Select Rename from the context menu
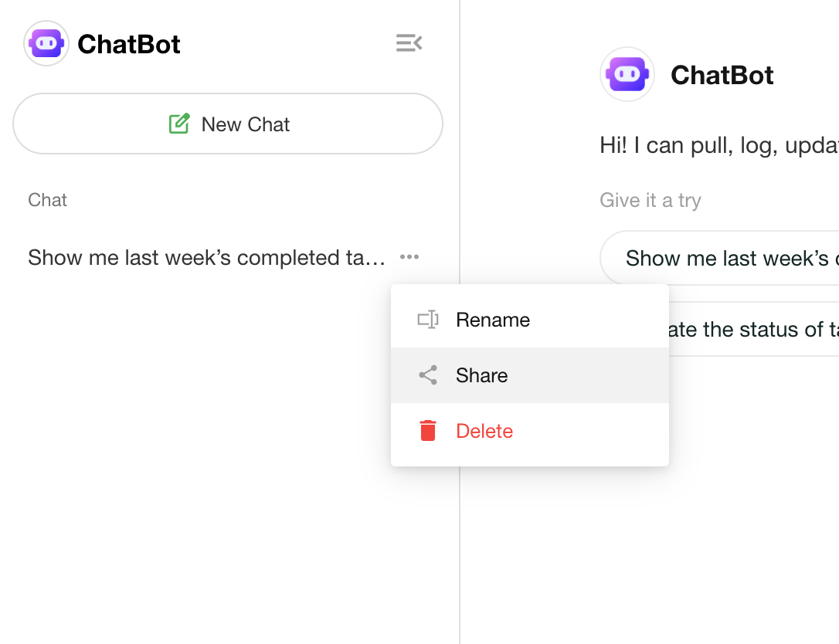Image resolution: width=839 pixels, height=644 pixels. click(x=493, y=320)
